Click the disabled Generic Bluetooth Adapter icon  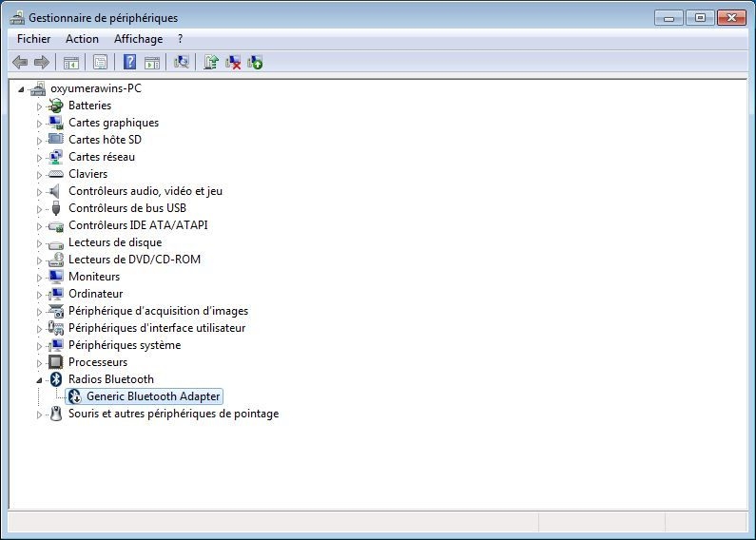tap(74, 396)
